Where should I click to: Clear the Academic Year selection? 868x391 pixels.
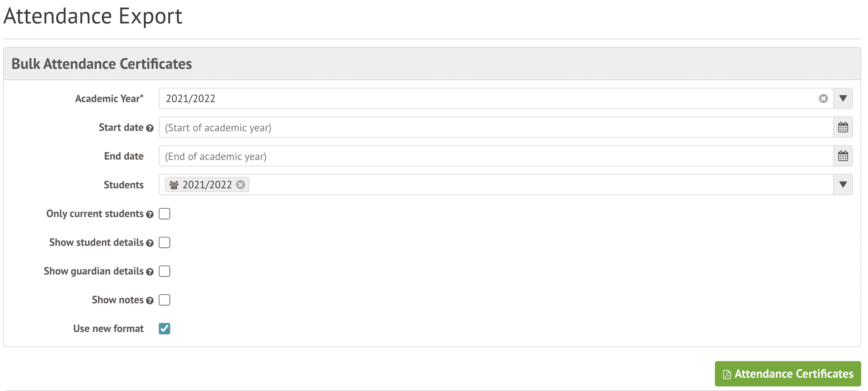coord(823,99)
